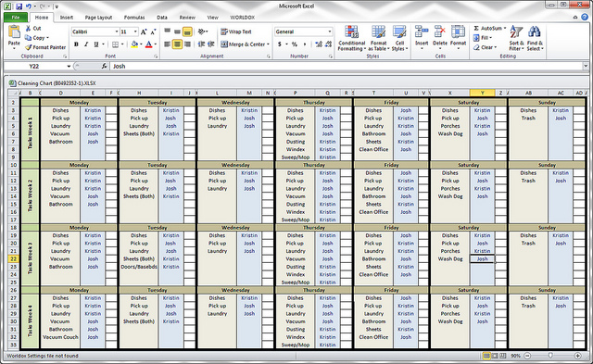Click the Save icon in Quick Access

19,6
